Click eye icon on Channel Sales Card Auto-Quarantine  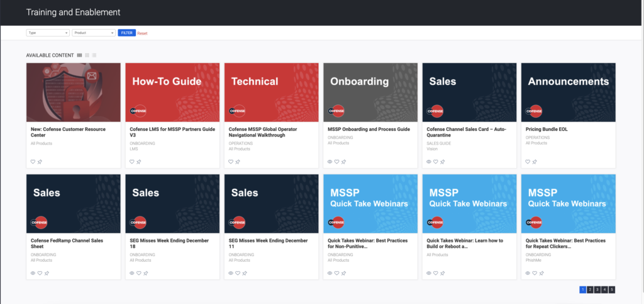(429, 162)
